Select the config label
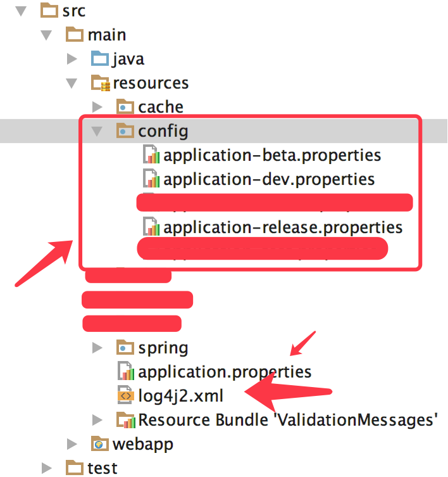448x477 pixels. [x=163, y=132]
